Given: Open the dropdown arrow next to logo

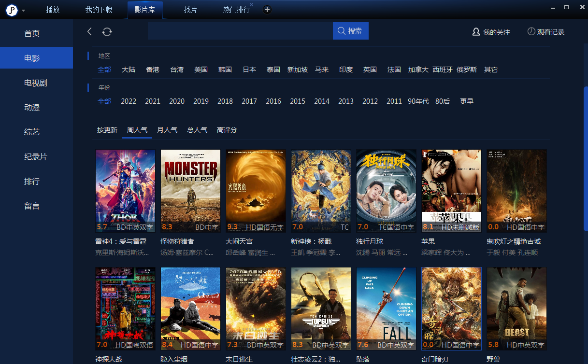Looking at the screenshot, I should pos(24,11).
